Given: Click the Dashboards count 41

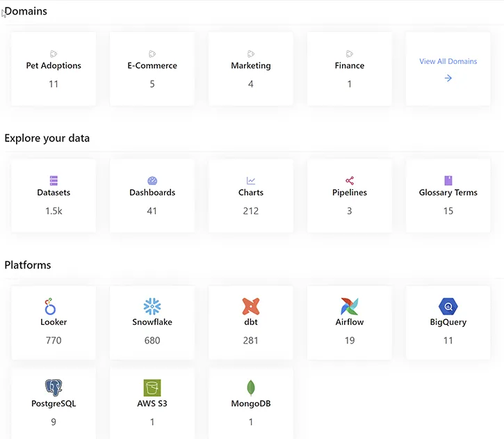Looking at the screenshot, I should click(x=152, y=211).
